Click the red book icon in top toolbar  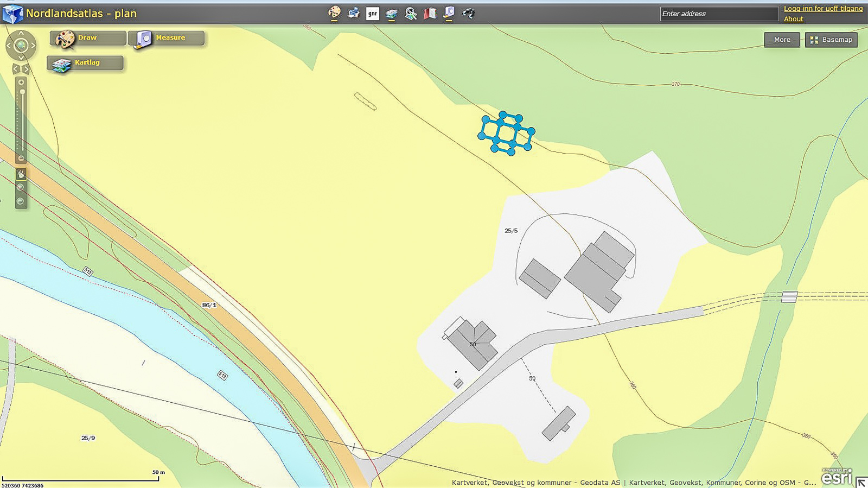430,13
